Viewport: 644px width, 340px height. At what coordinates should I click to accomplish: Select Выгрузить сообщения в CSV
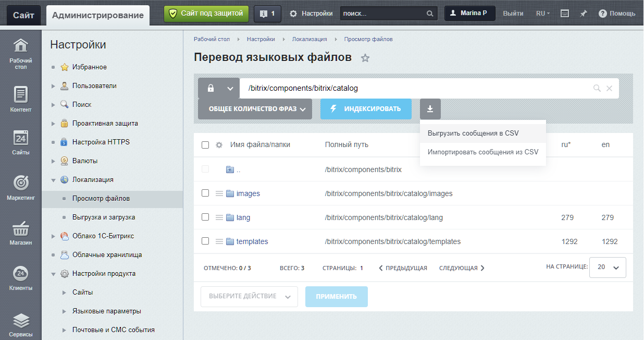tap(473, 133)
